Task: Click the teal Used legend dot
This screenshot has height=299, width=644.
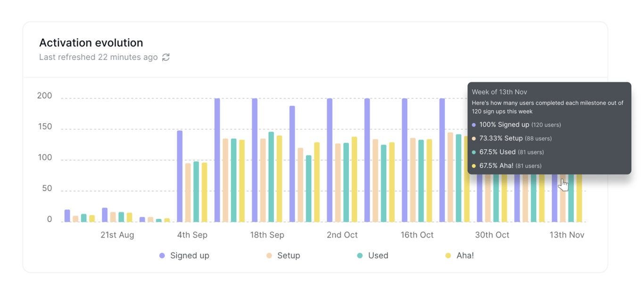Action: coord(360,256)
